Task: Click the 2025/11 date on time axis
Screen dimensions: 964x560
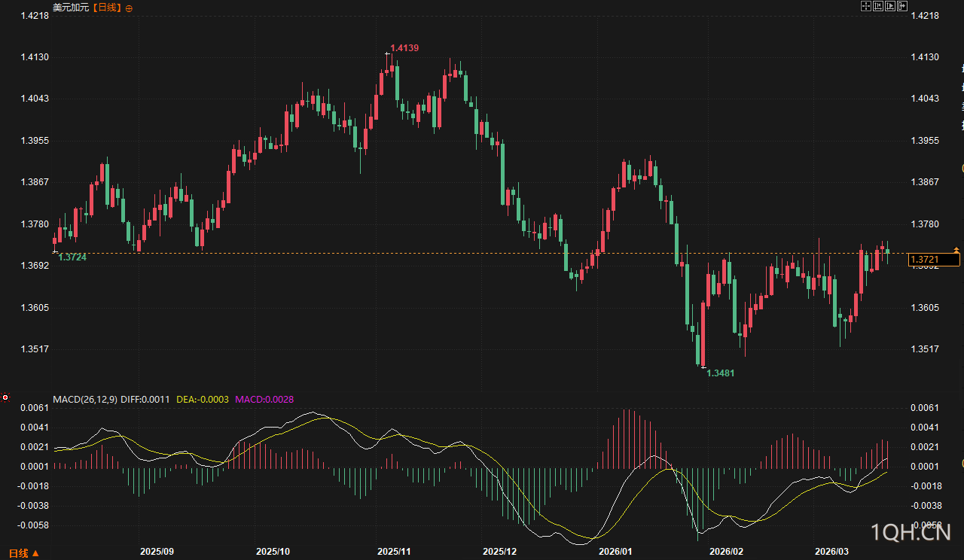Action: [x=395, y=552]
